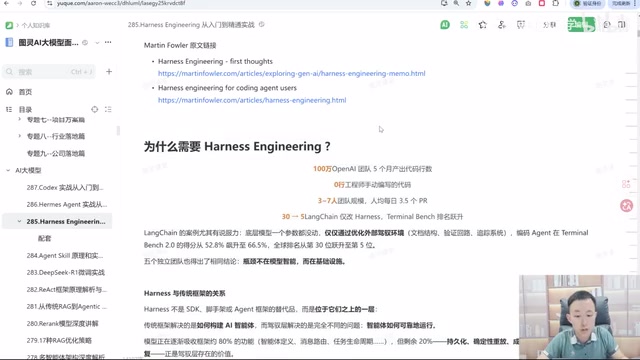Open the harness-engineering-memo.html link
640x360 pixels.
[291, 73]
